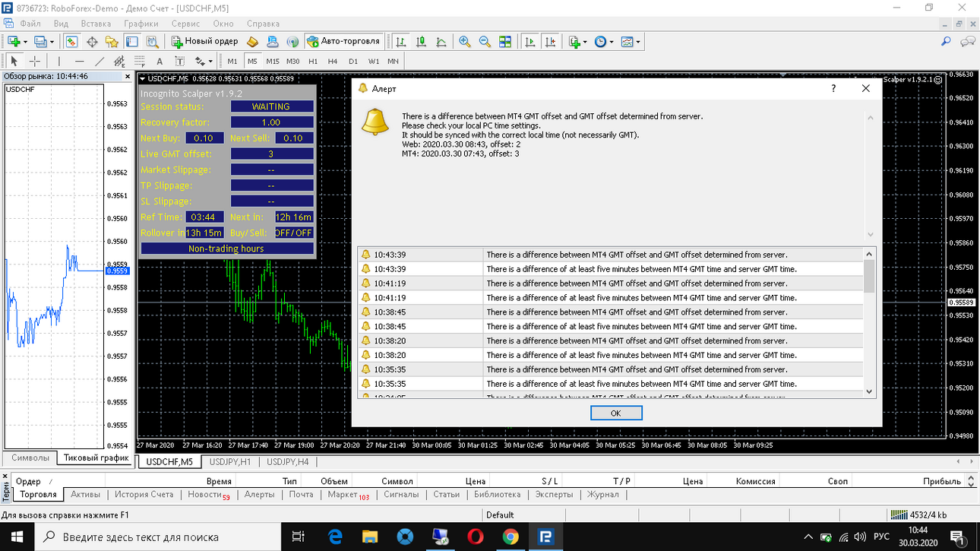Select the crosshair tool
Screen dimensions: 980x551
click(x=34, y=61)
